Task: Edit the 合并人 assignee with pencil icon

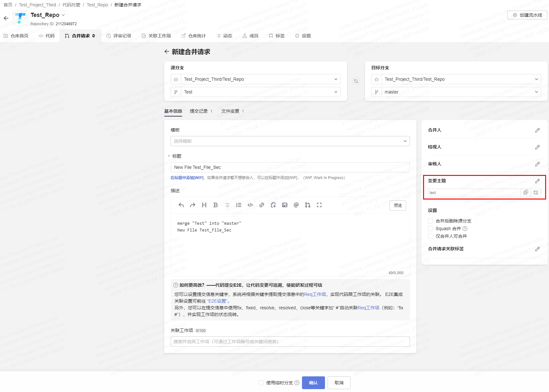Action: [x=537, y=130]
